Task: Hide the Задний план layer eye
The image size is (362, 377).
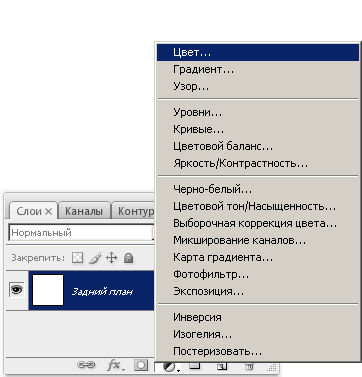Action: pyautogui.click(x=16, y=289)
